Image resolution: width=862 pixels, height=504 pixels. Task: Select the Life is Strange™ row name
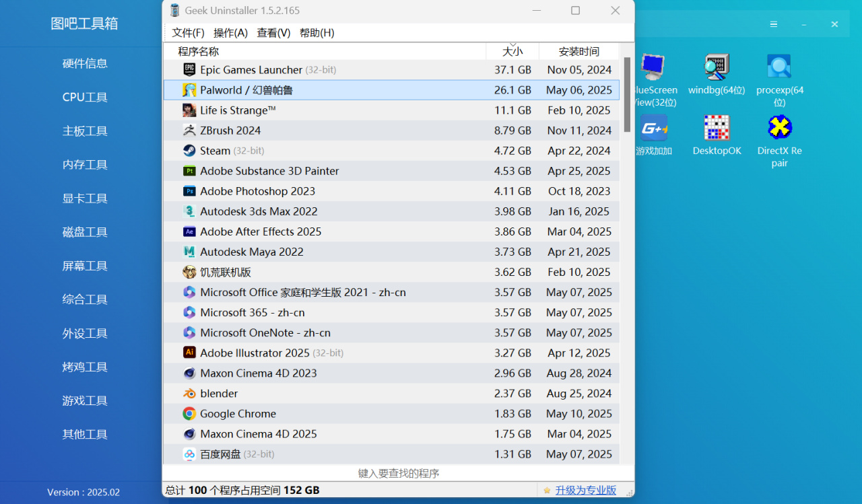click(238, 110)
